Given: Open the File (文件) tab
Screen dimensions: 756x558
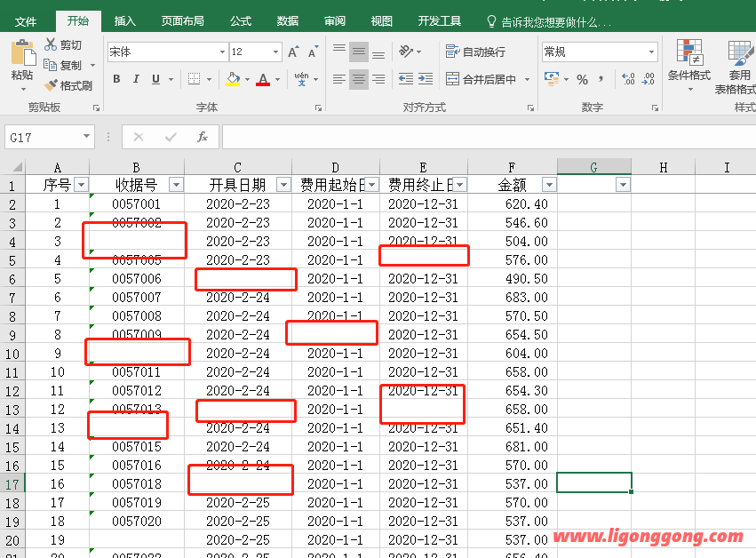Looking at the screenshot, I should pos(26,21).
